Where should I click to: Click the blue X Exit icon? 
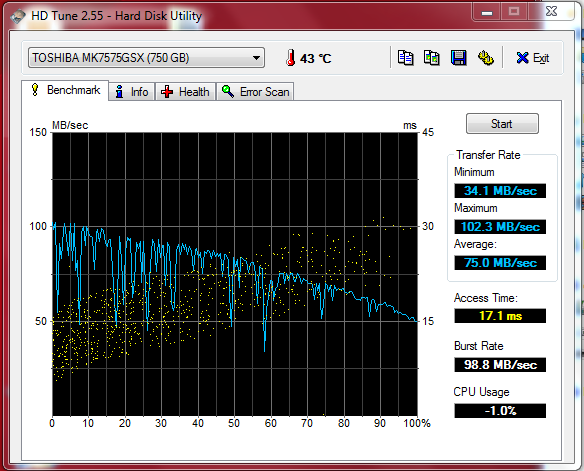click(522, 58)
